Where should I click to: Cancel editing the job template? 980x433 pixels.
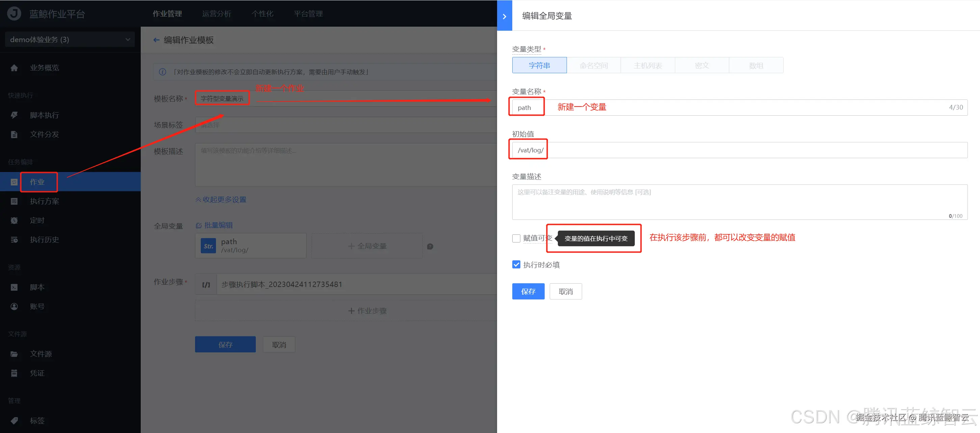(x=279, y=344)
